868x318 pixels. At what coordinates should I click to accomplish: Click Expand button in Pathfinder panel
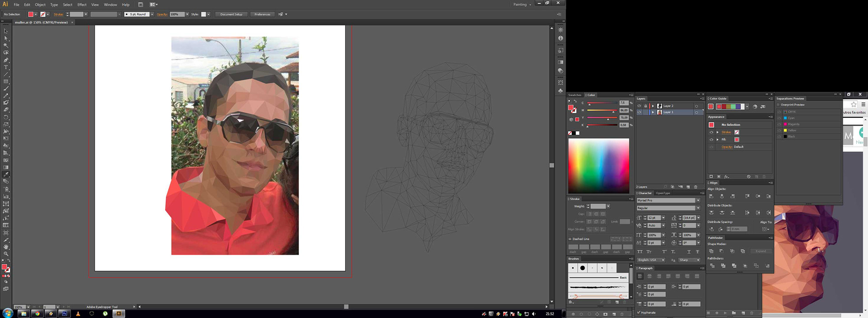point(761,251)
